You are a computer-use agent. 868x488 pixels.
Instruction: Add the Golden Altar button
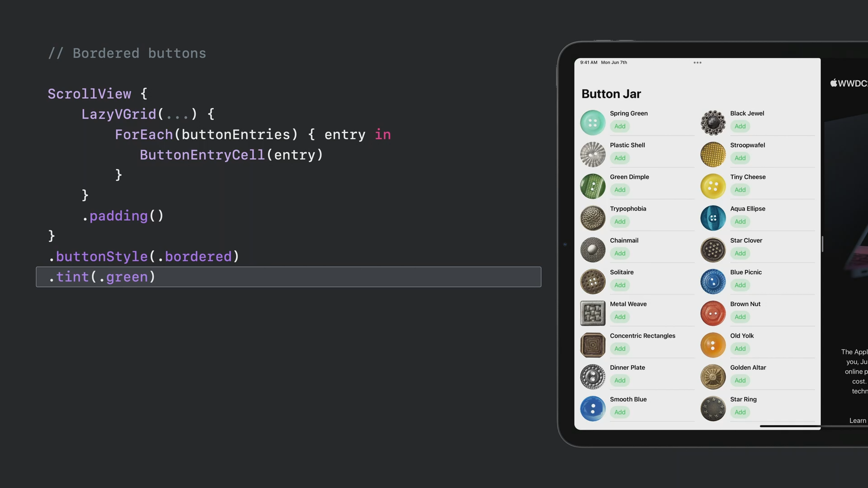pos(740,380)
